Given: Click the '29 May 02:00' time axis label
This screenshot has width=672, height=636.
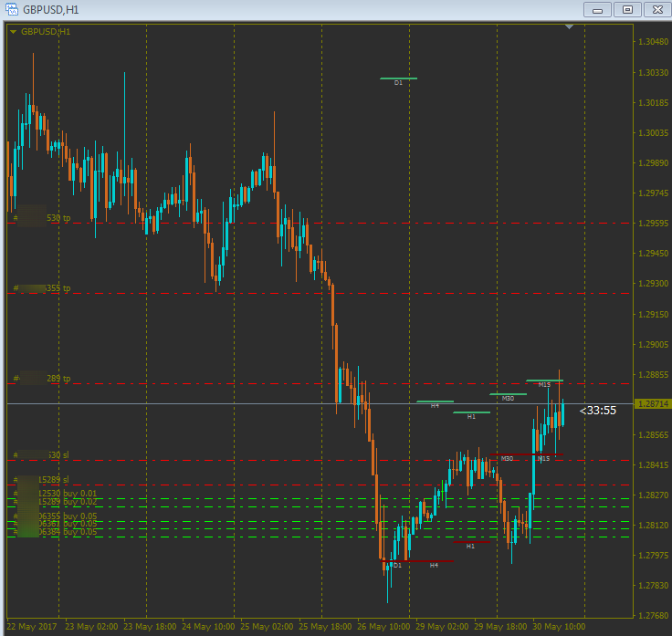Looking at the screenshot, I should pos(442,627).
